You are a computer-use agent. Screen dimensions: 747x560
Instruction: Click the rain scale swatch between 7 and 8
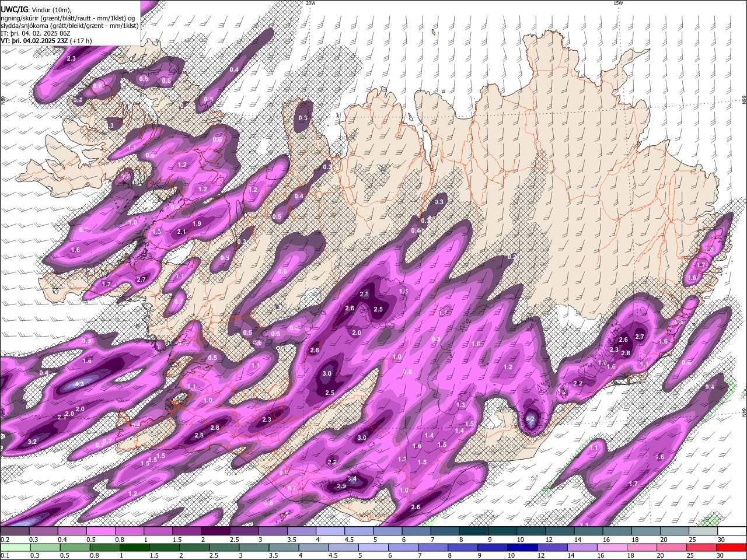[432, 547]
